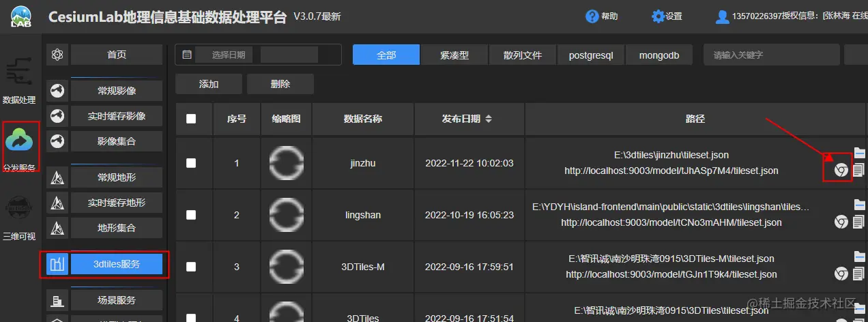The width and height of the screenshot is (868, 322).
Task: Click the 实时缓存影像 globe icon
Action: click(57, 116)
